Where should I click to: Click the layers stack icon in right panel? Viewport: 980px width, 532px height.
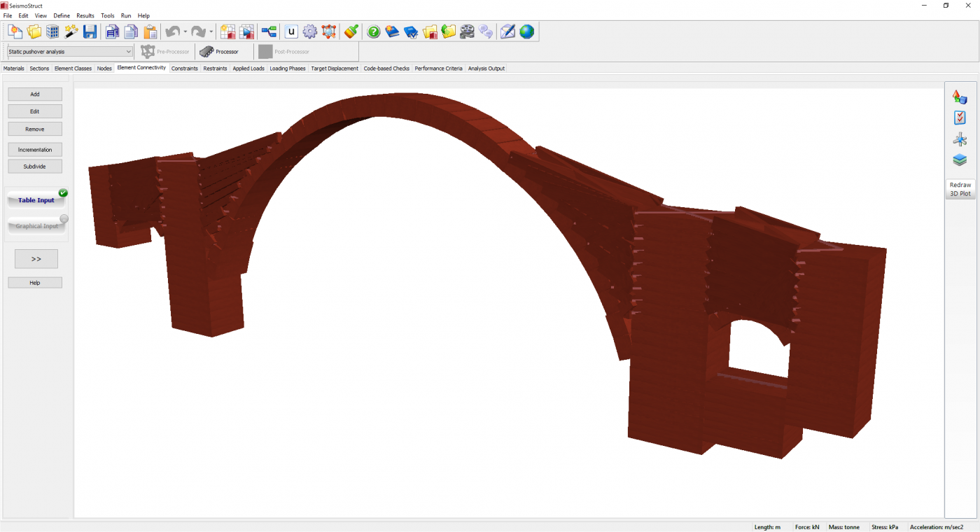click(960, 160)
